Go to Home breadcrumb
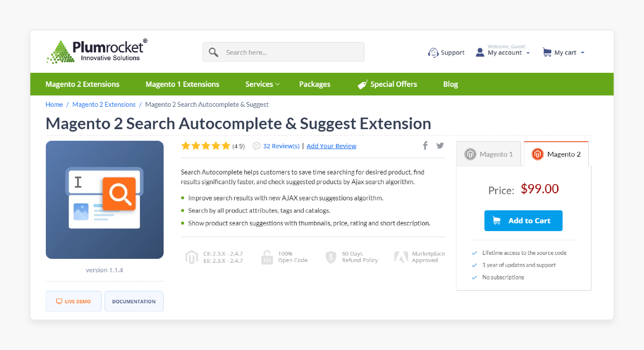 click(x=54, y=104)
